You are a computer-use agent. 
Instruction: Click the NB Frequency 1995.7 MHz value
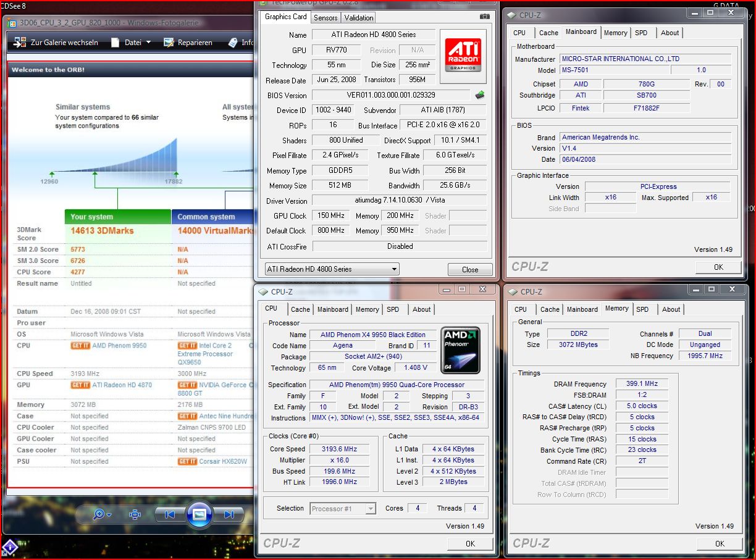[705, 356]
